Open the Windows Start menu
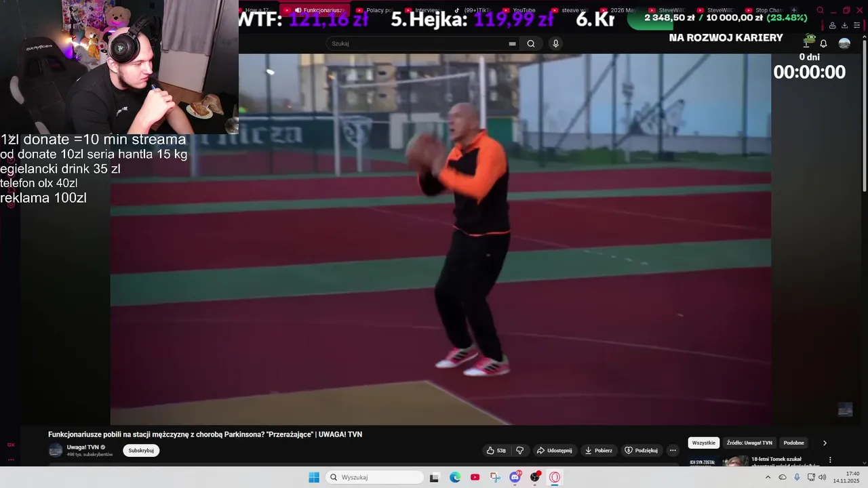The height and width of the screenshot is (488, 868). click(314, 477)
